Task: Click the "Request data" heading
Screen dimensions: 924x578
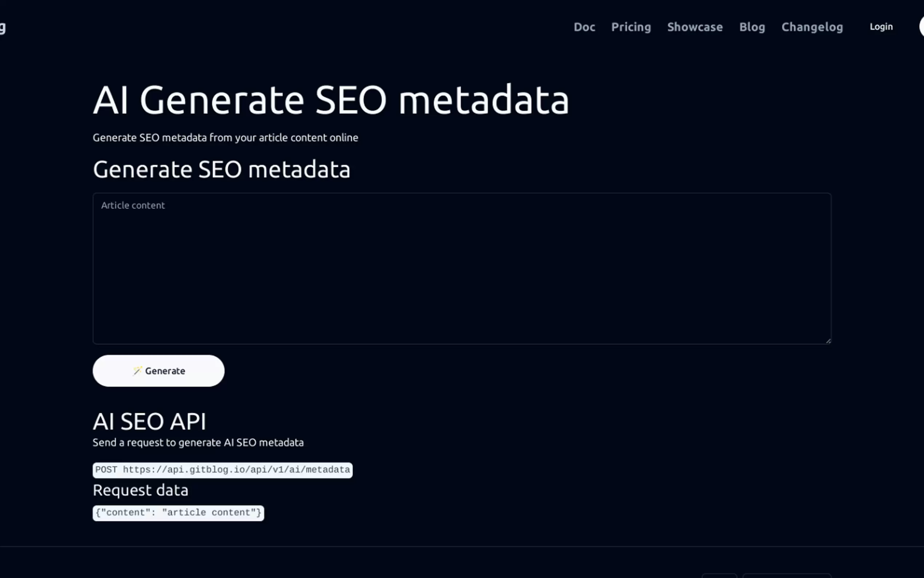Action: pos(140,490)
